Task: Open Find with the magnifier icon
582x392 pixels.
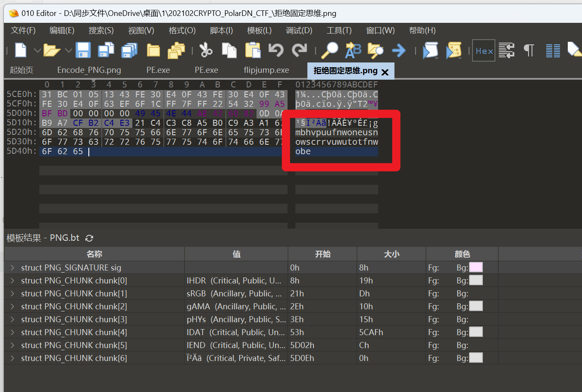Action: (330, 50)
